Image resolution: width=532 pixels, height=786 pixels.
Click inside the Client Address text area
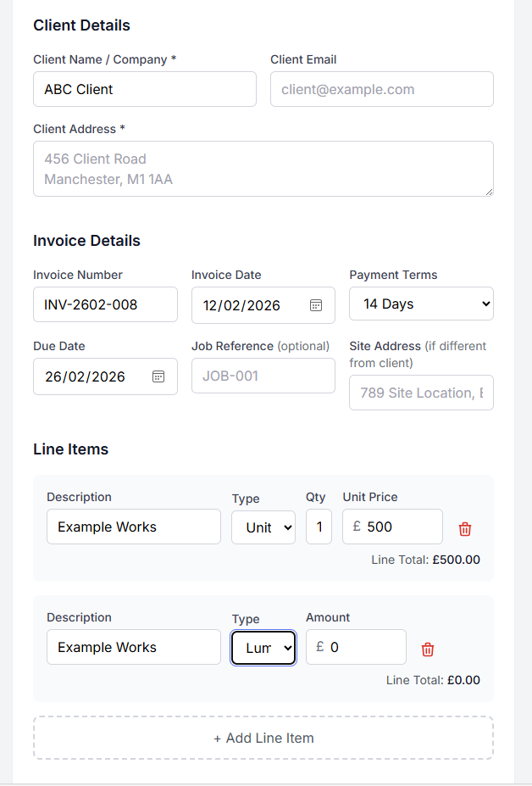point(263,169)
